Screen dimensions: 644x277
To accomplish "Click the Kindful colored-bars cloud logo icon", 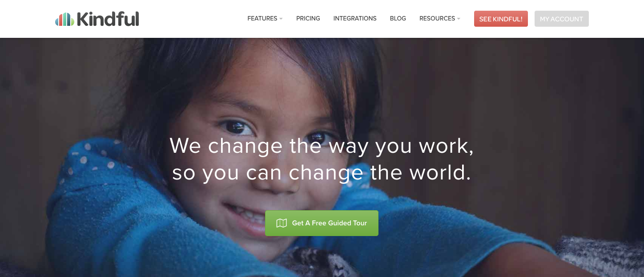I will pyautogui.click(x=64, y=19).
